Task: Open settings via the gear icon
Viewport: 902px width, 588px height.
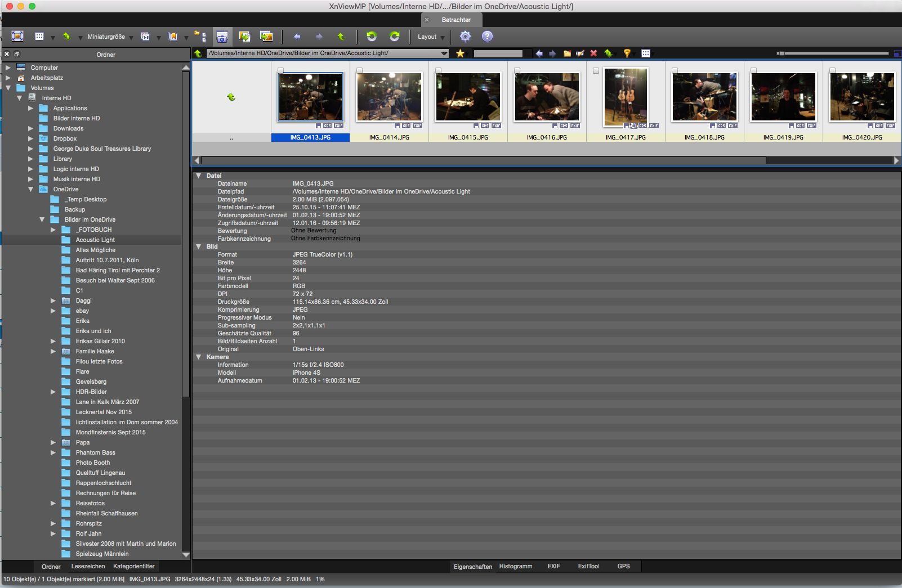Action: click(465, 37)
